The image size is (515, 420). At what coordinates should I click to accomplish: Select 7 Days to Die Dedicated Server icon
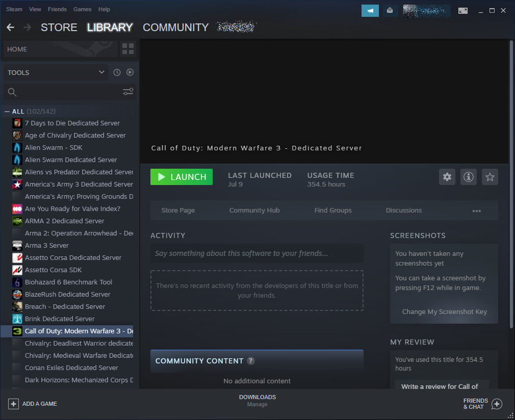[x=17, y=123]
